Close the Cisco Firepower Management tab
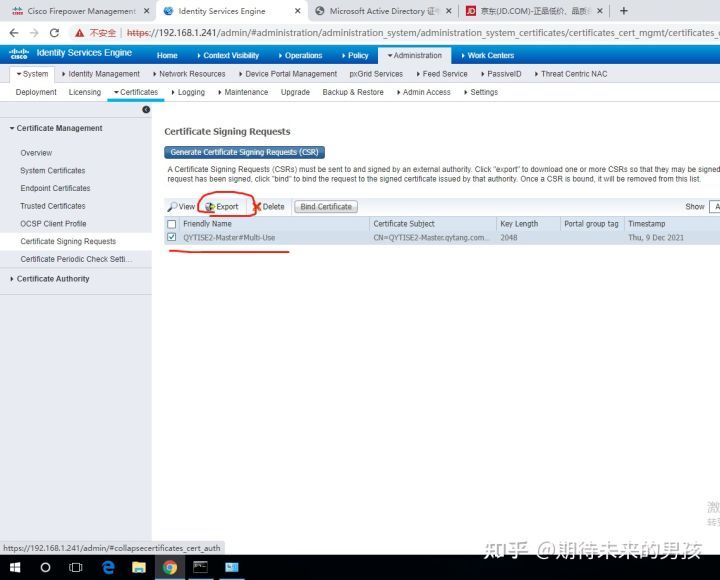The width and height of the screenshot is (720, 580). click(x=146, y=11)
